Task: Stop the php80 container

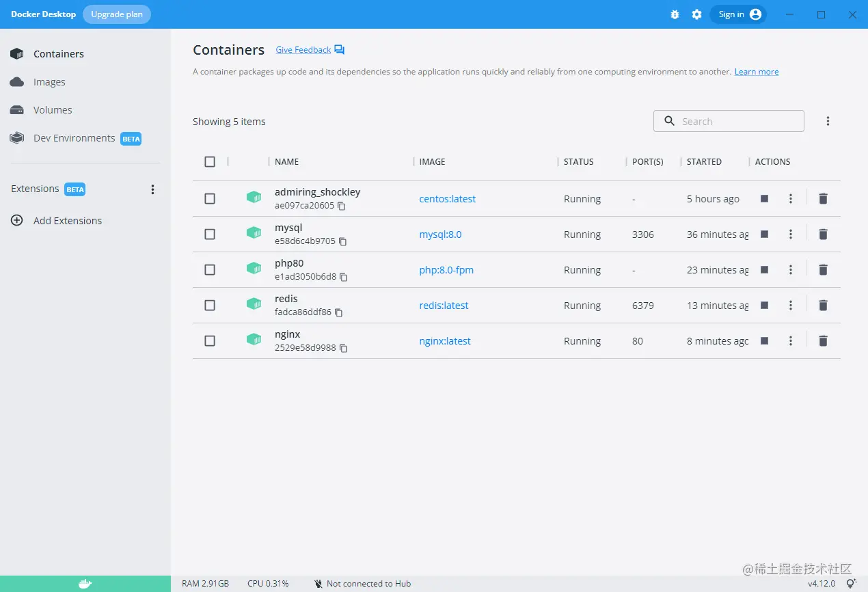Action: click(765, 269)
